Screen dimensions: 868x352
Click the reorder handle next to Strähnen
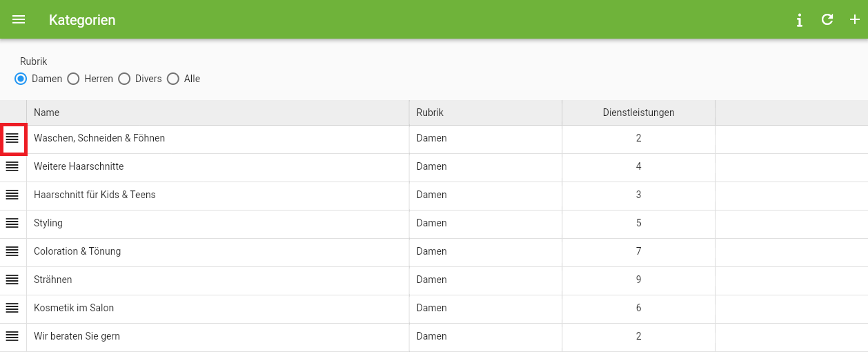pyautogui.click(x=12, y=280)
